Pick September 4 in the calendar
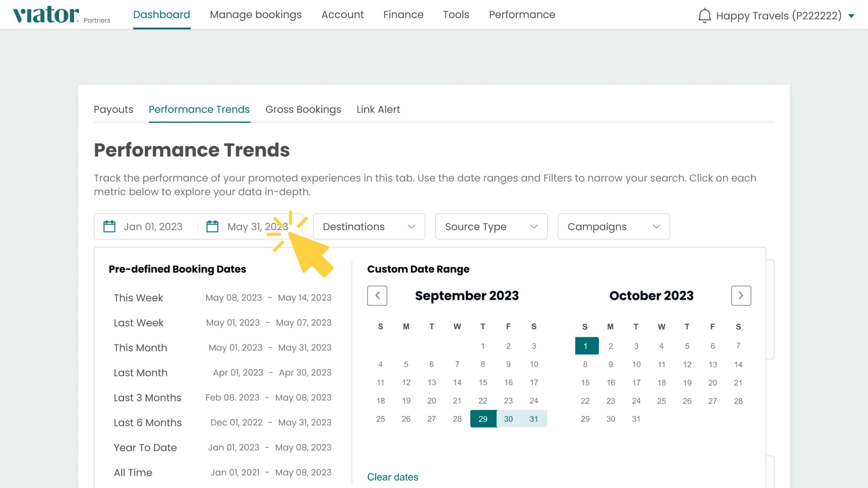Viewport: 868px width, 488px height. point(380,364)
